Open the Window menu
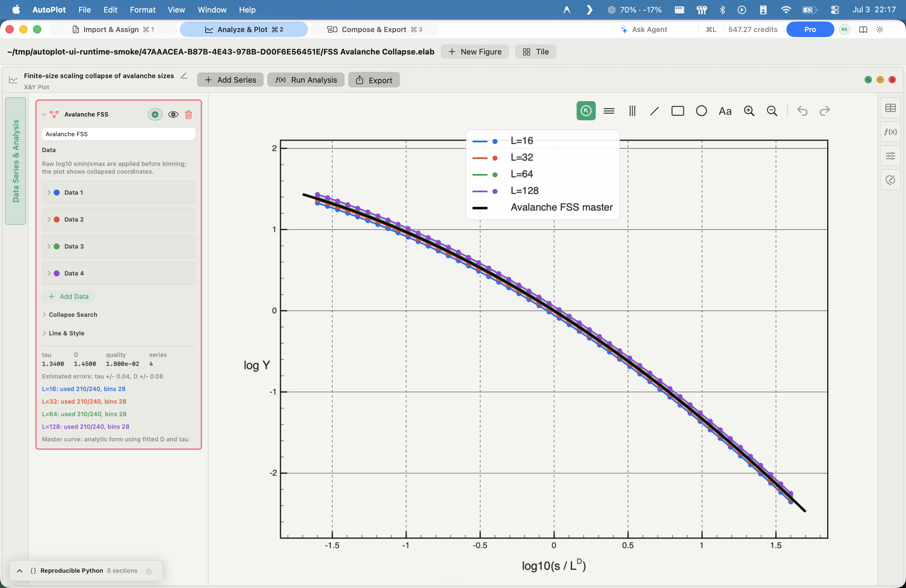This screenshot has height=588, width=906. pos(212,10)
